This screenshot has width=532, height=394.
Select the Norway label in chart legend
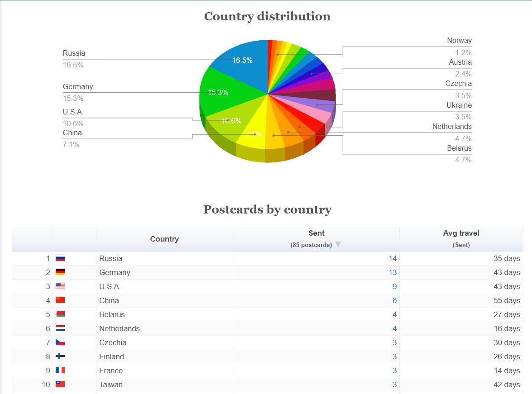(x=459, y=41)
